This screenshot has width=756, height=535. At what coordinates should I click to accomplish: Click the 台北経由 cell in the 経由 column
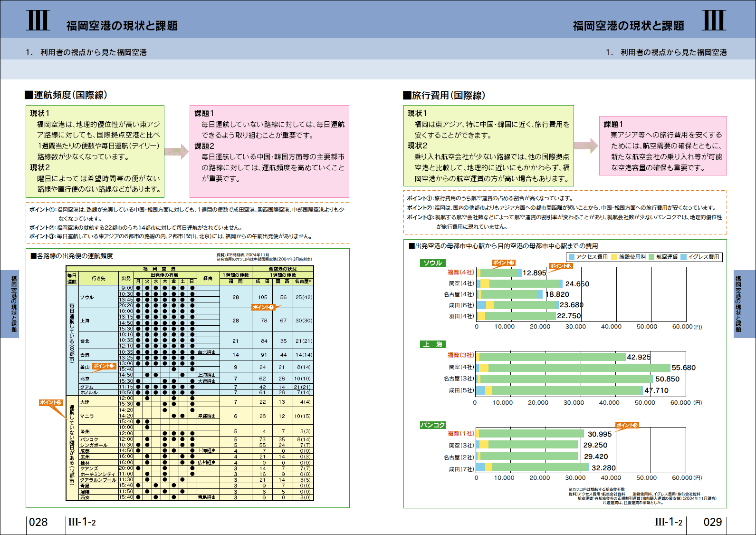(207, 352)
